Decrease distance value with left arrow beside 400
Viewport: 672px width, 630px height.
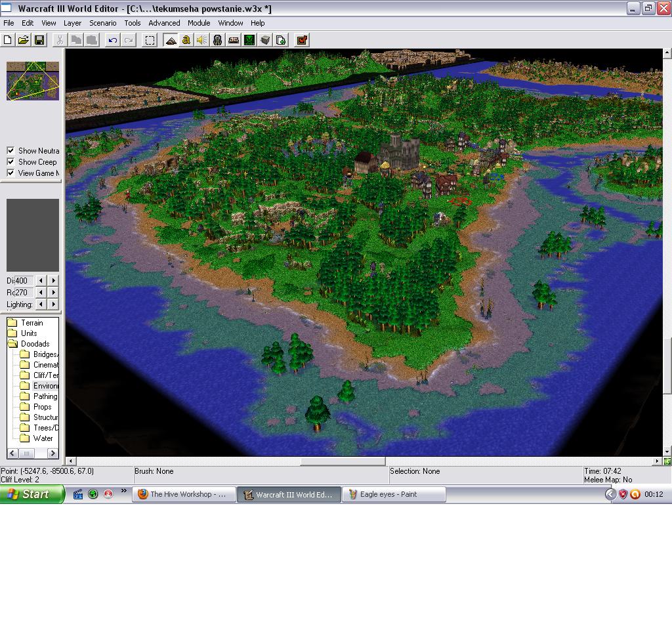(x=41, y=281)
